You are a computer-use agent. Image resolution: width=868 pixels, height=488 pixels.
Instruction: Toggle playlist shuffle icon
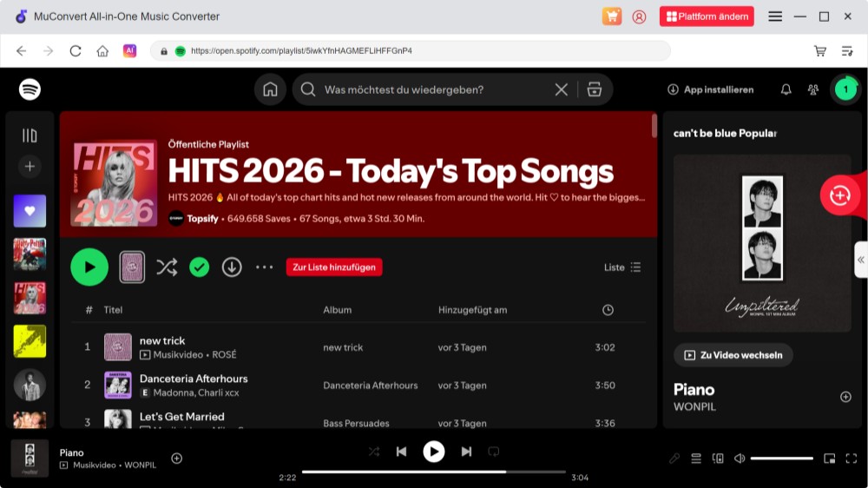pyautogui.click(x=166, y=267)
